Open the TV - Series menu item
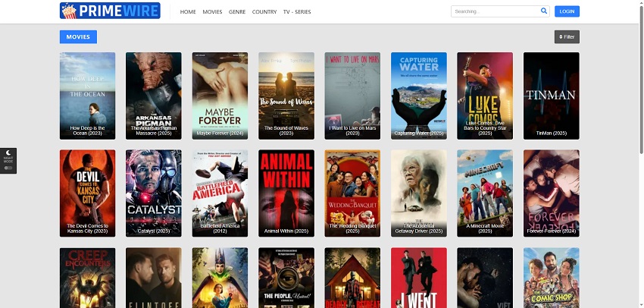This screenshot has height=308, width=644. tap(297, 12)
